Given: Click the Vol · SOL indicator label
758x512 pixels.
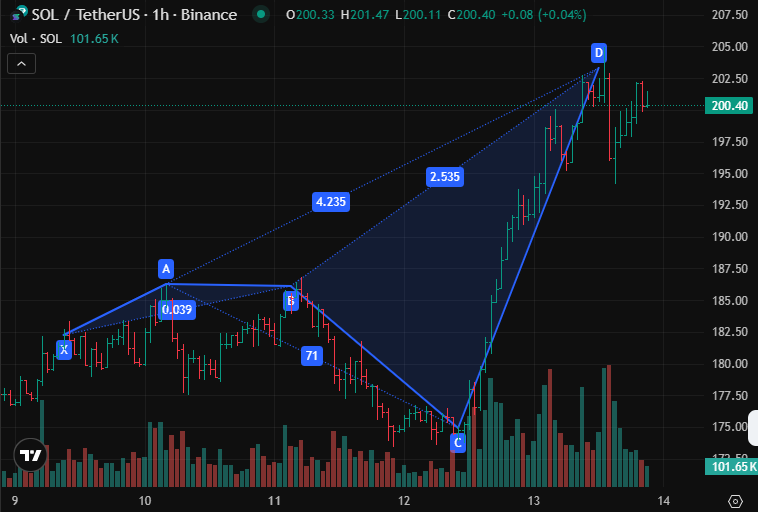Looking at the screenshot, I should coord(36,39).
